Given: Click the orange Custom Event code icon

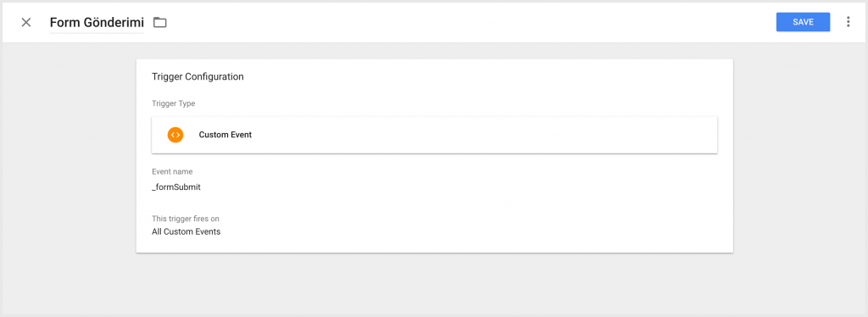Looking at the screenshot, I should (175, 135).
